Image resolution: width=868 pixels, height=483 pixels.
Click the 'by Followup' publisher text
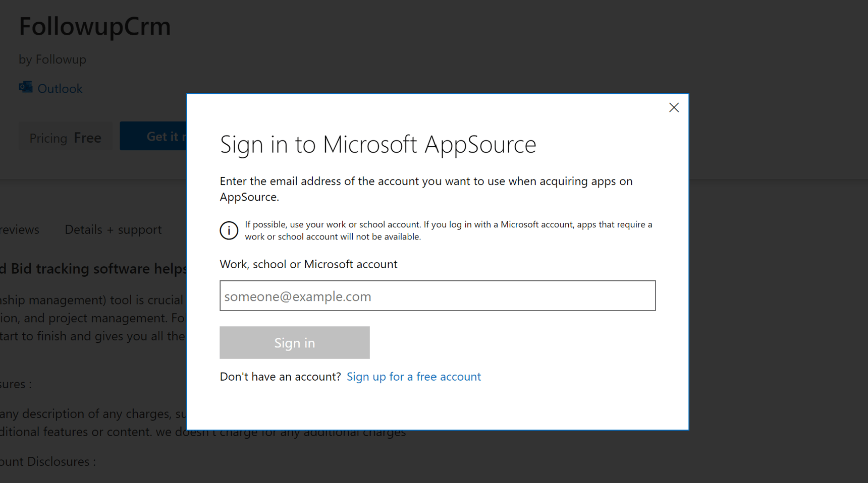point(52,59)
